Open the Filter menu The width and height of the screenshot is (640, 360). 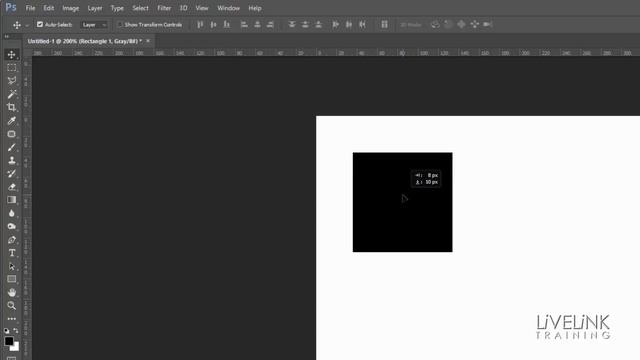pos(164,8)
